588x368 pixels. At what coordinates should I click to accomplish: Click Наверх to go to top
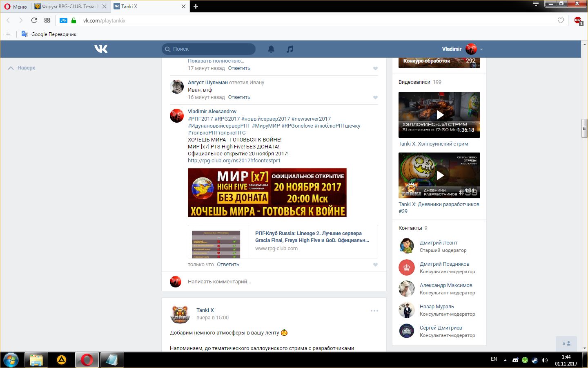pyautogui.click(x=22, y=68)
